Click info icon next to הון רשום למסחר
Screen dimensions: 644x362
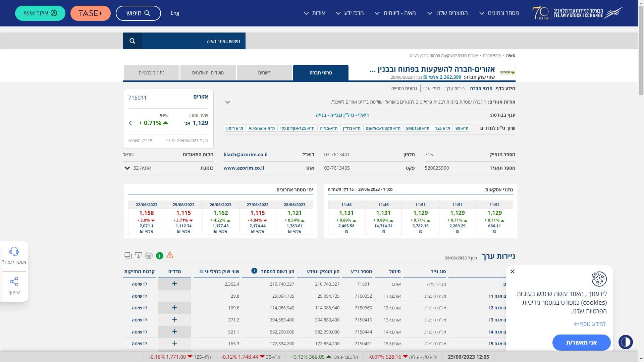[254, 271]
